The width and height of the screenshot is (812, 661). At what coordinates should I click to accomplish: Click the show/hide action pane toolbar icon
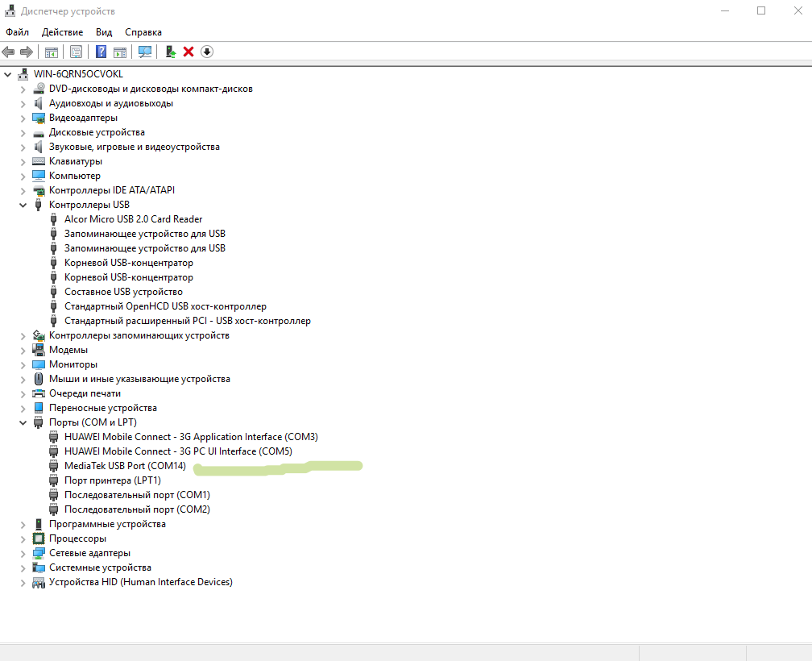(119, 52)
